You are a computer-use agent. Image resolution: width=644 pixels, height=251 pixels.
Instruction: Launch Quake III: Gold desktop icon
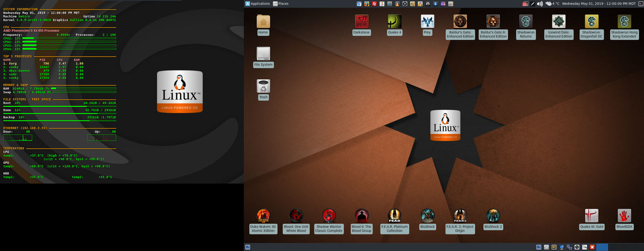[592, 220]
